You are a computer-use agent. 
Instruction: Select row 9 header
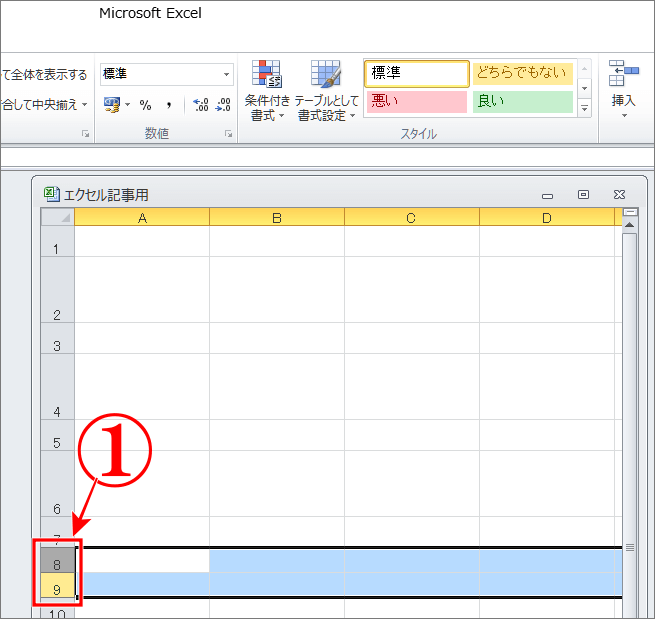tap(58, 585)
